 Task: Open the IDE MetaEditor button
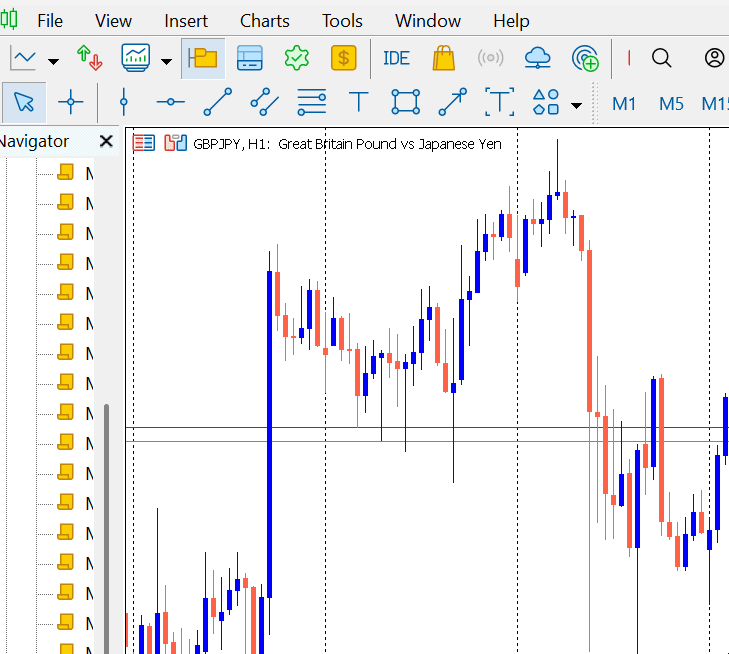point(396,59)
